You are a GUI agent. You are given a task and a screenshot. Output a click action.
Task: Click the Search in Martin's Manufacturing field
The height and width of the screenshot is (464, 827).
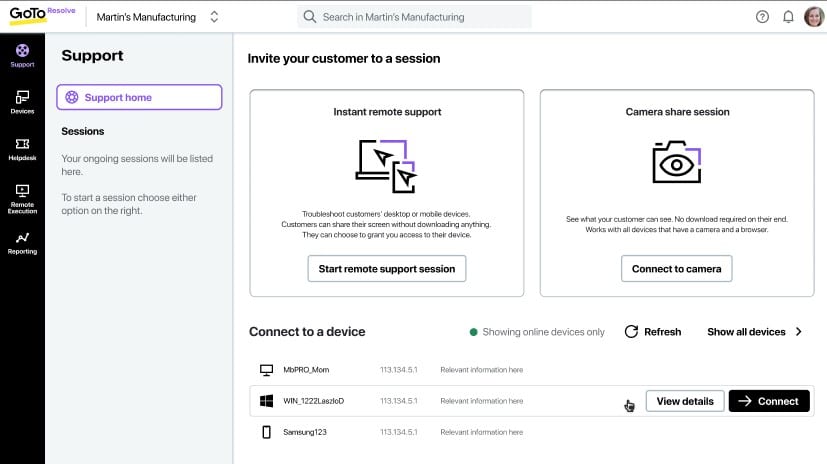tap(414, 17)
